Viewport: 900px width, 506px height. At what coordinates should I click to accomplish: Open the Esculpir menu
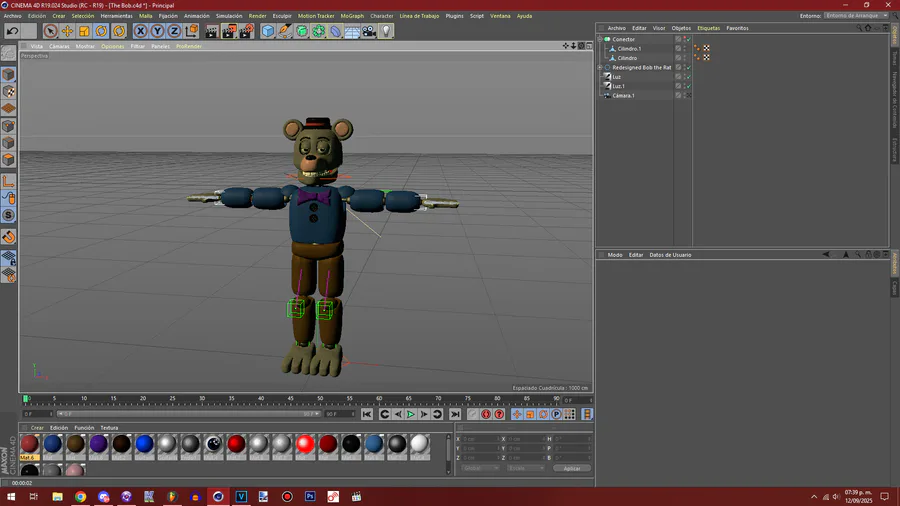pyautogui.click(x=282, y=16)
